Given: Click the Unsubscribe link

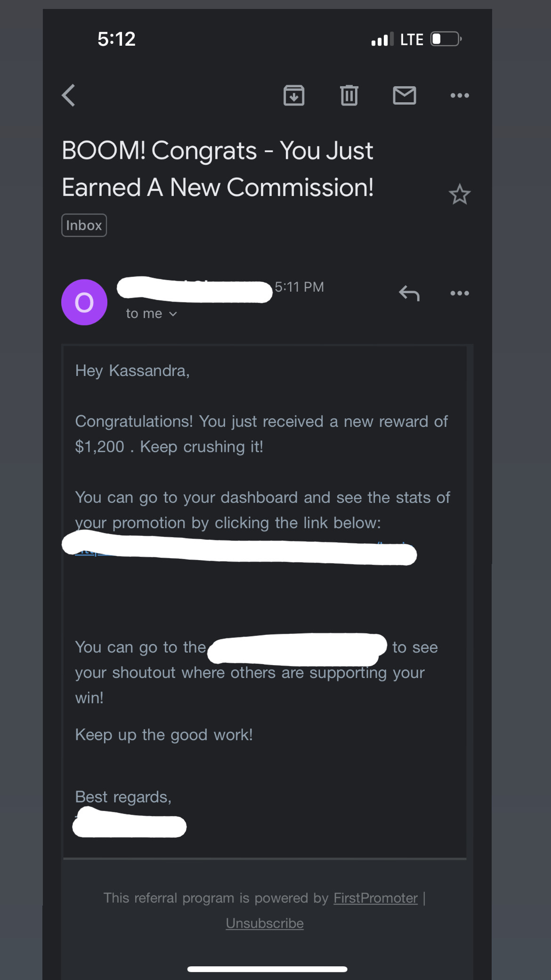Looking at the screenshot, I should click(x=265, y=923).
